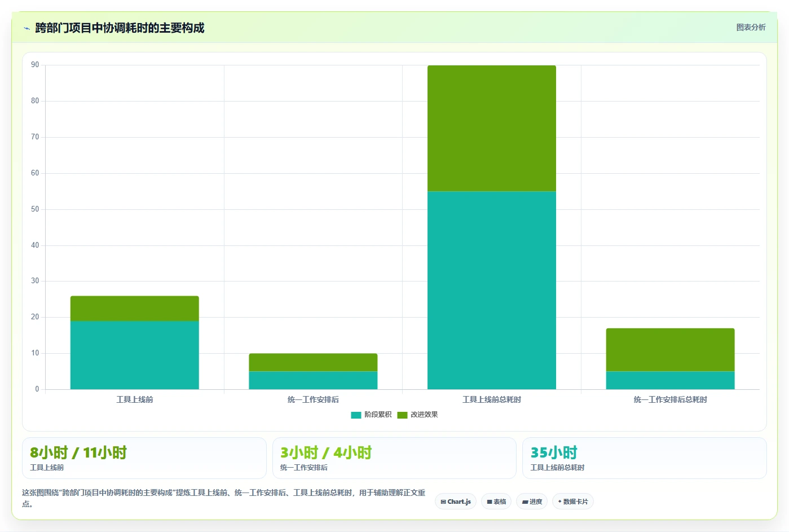Click the teal segment of the 统一工作安排后 bar
Image resolution: width=789 pixels, height=532 pixels.
point(313,380)
